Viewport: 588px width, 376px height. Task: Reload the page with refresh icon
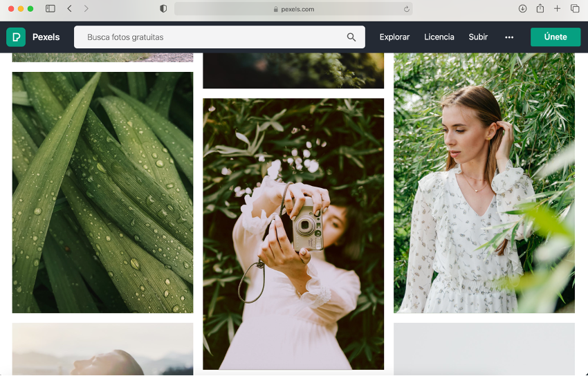(407, 9)
